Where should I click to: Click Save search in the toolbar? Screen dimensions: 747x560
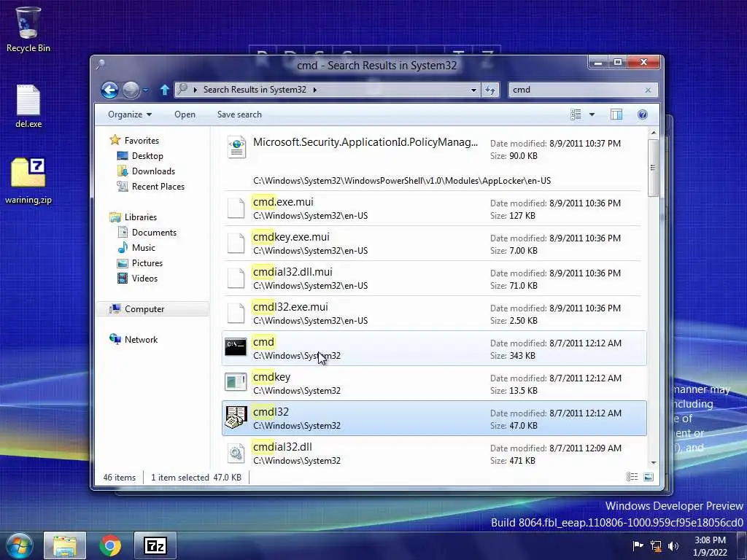[239, 114]
